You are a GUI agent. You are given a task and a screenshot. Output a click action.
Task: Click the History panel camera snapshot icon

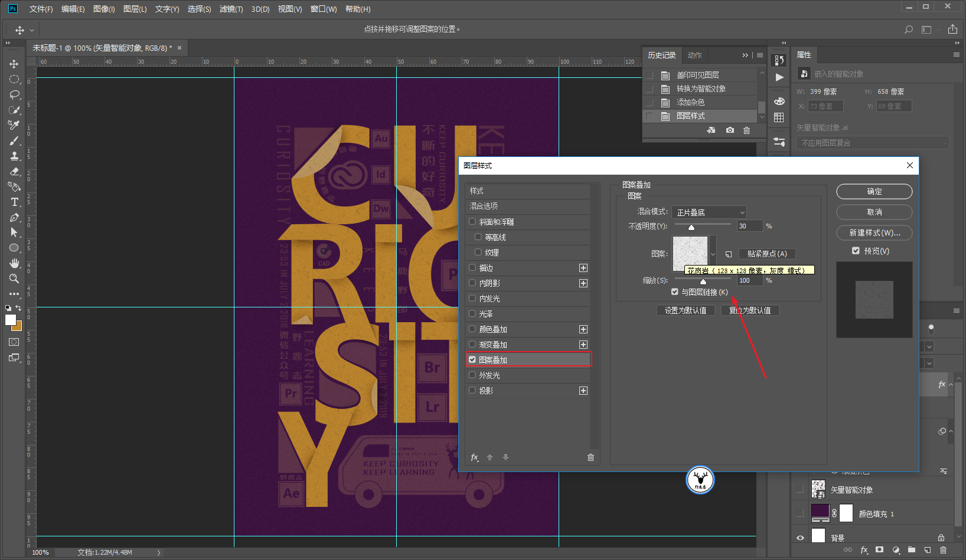(730, 130)
